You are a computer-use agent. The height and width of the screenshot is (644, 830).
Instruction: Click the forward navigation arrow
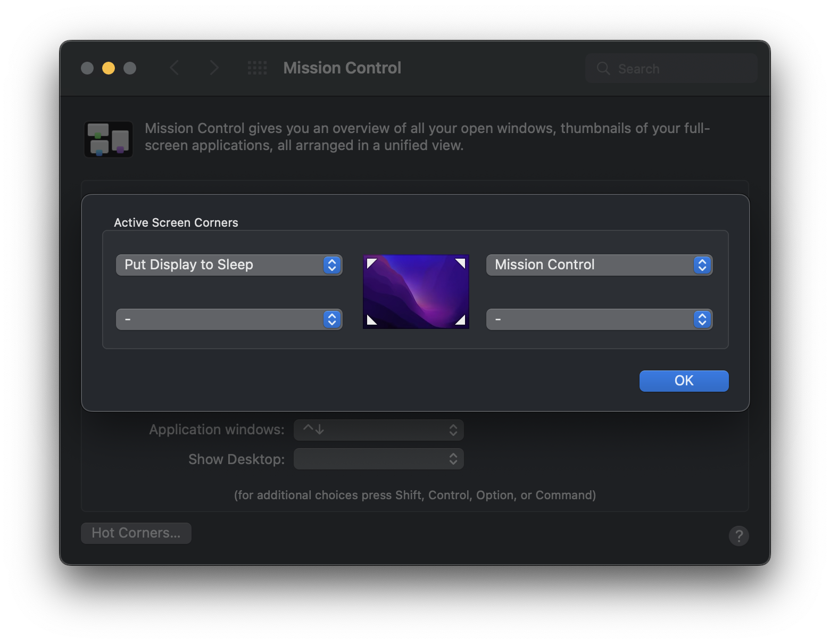214,68
